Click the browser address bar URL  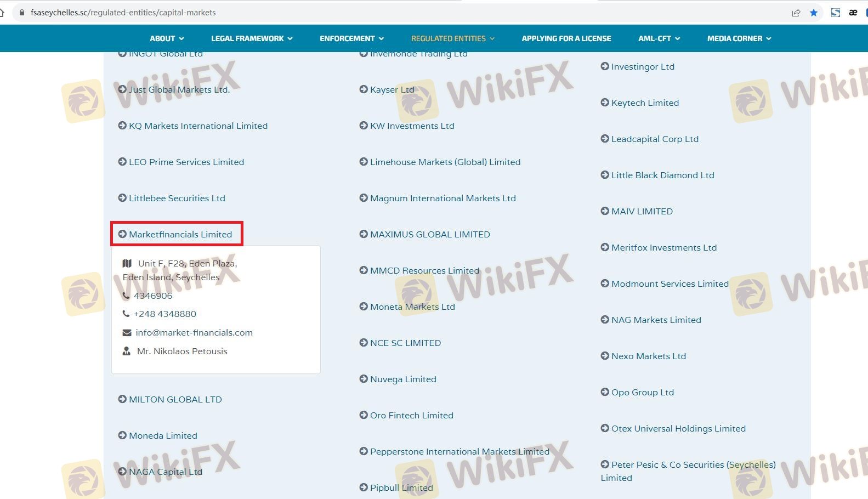point(123,13)
